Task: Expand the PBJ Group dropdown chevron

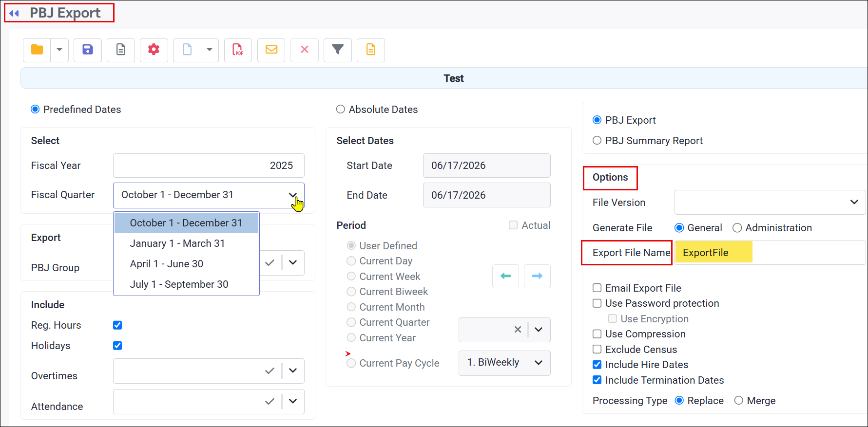Action: 293,263
